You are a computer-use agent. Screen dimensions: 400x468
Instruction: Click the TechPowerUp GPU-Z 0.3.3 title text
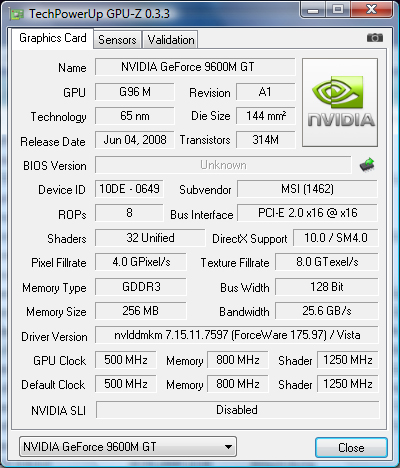(x=99, y=14)
